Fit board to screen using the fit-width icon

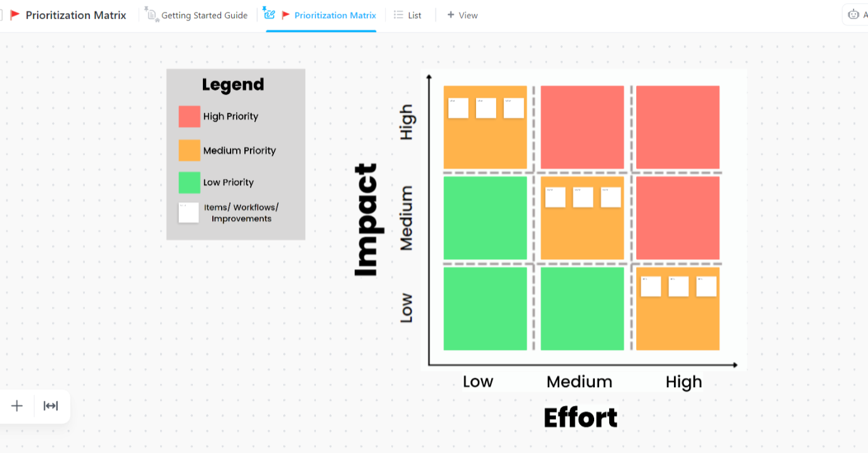point(50,405)
